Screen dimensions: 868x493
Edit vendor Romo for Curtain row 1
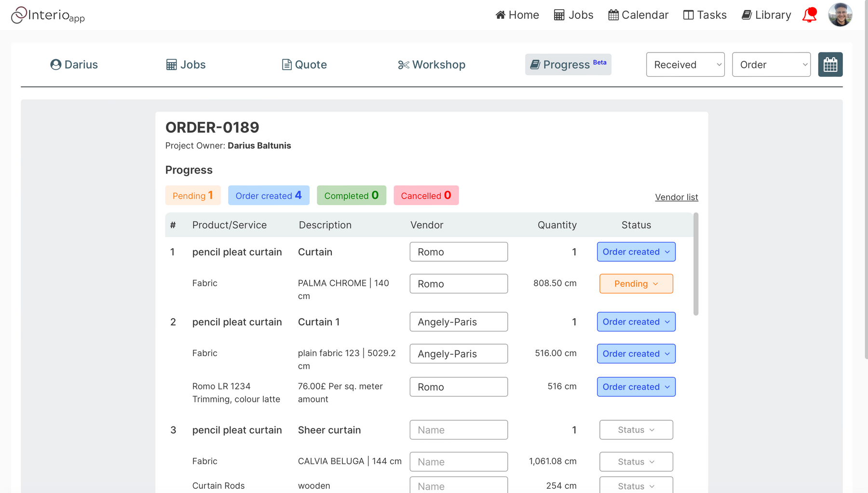click(x=459, y=252)
